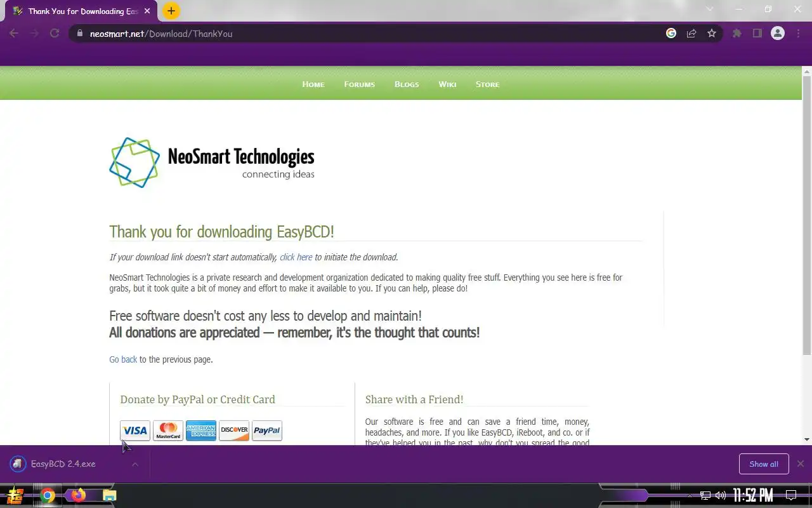Open the extensions puzzle icon
This screenshot has height=508, width=812.
click(x=737, y=34)
